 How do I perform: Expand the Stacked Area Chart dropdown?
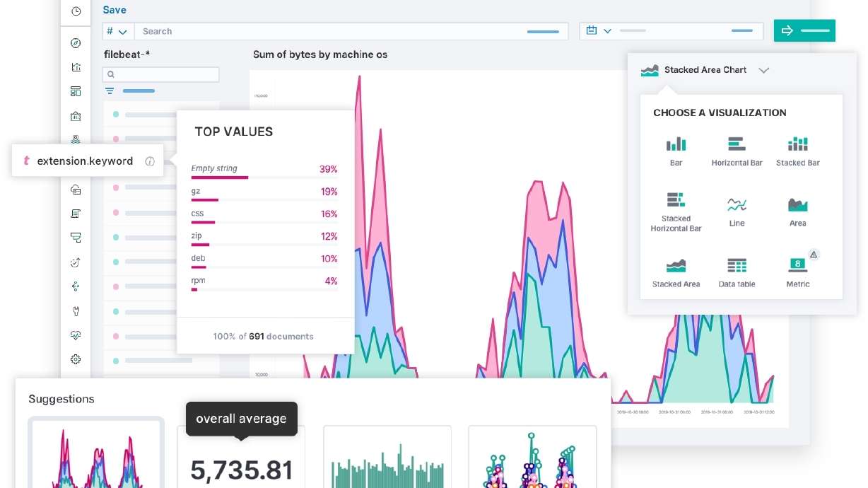(764, 70)
